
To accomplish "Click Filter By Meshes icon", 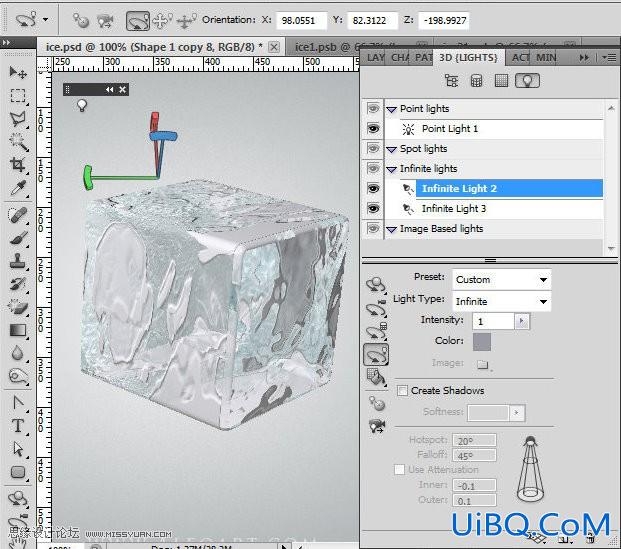I will 476,81.
